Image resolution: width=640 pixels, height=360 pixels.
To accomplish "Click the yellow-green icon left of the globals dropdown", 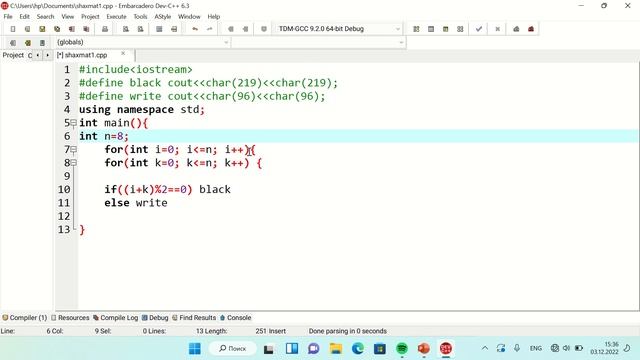I will click(x=27, y=42).
